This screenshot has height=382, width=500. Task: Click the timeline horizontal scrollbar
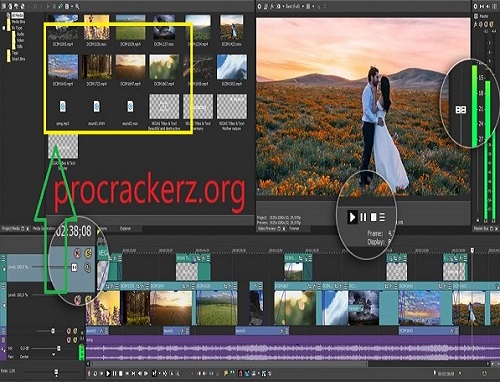point(230,364)
